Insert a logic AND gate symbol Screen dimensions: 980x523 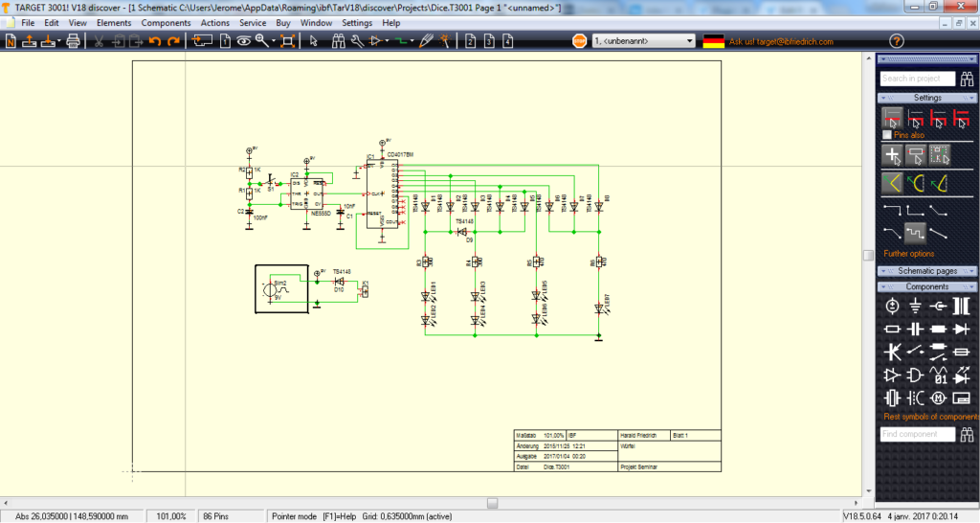pos(915,375)
